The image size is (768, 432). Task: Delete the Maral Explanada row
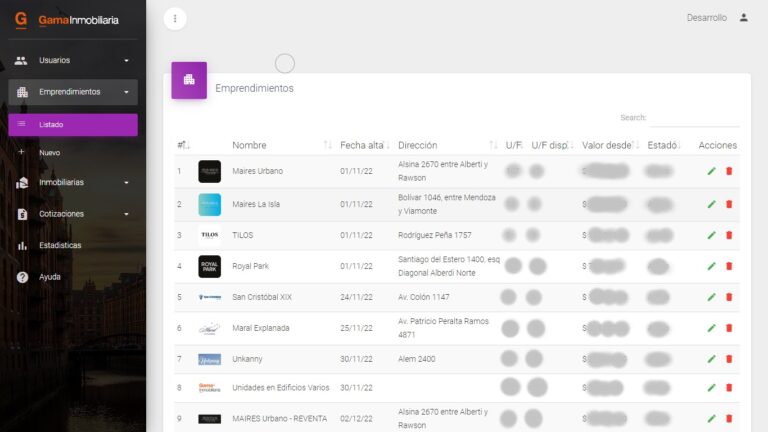point(729,328)
